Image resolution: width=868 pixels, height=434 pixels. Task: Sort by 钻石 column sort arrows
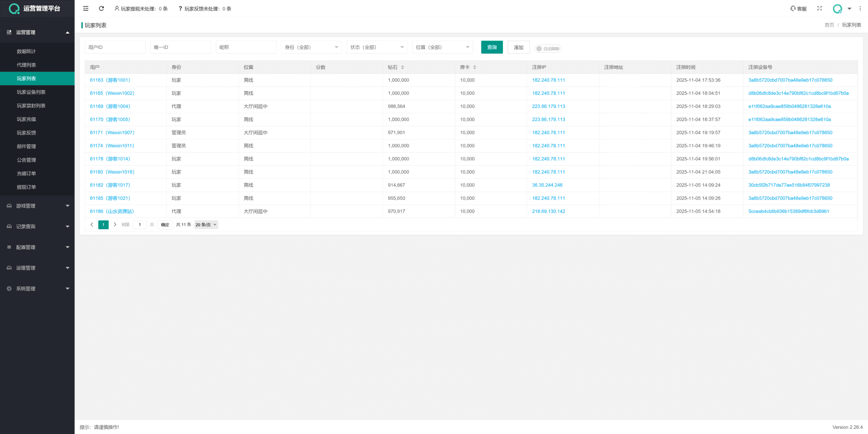tap(402, 67)
